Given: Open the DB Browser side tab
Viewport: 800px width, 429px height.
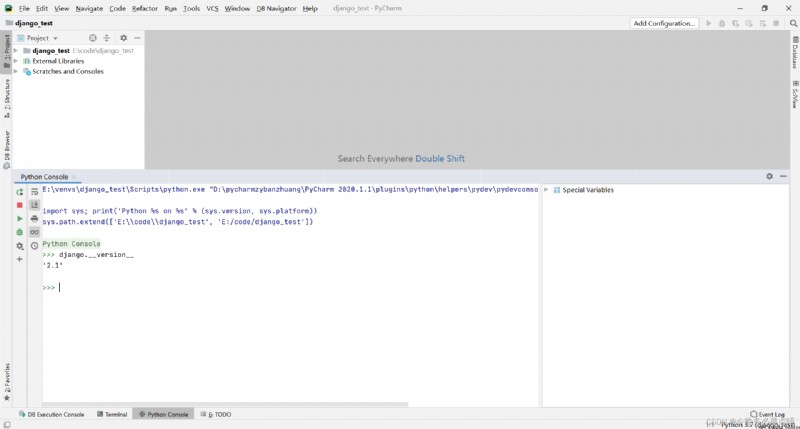Looking at the screenshot, I should (7, 149).
